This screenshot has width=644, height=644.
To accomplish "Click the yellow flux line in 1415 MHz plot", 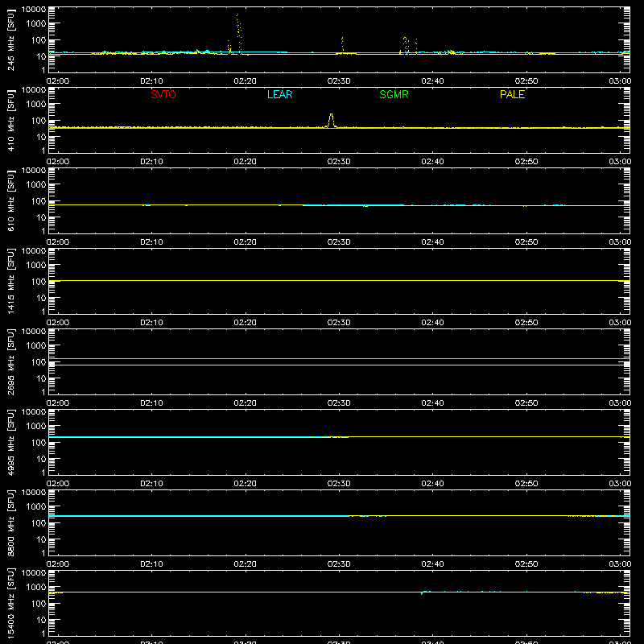I will pyautogui.click(x=339, y=280).
